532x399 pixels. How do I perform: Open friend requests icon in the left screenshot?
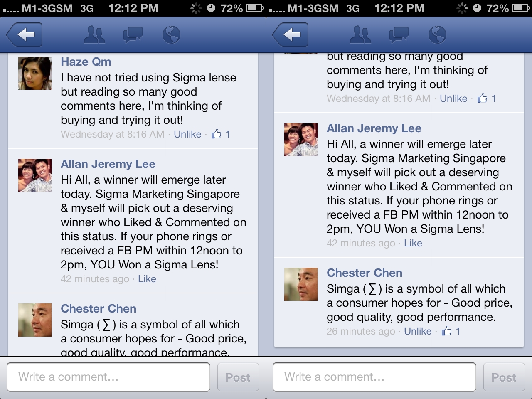tap(94, 35)
